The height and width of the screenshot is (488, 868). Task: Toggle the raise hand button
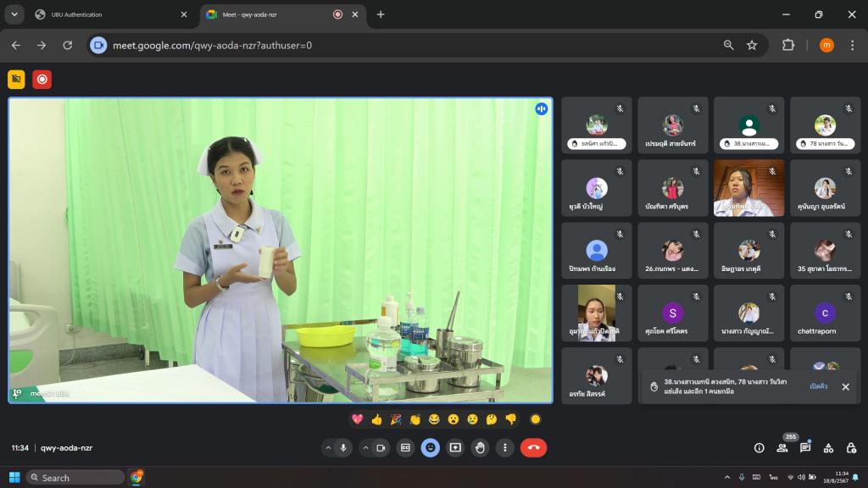(x=480, y=447)
